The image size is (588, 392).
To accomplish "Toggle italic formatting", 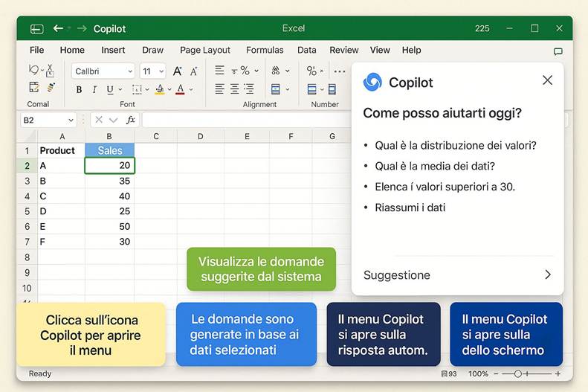I will click(x=94, y=90).
